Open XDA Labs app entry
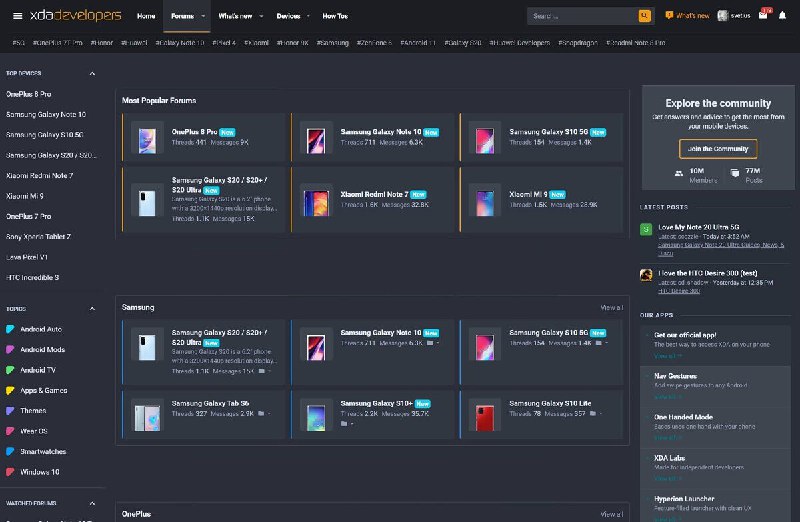 669,458
